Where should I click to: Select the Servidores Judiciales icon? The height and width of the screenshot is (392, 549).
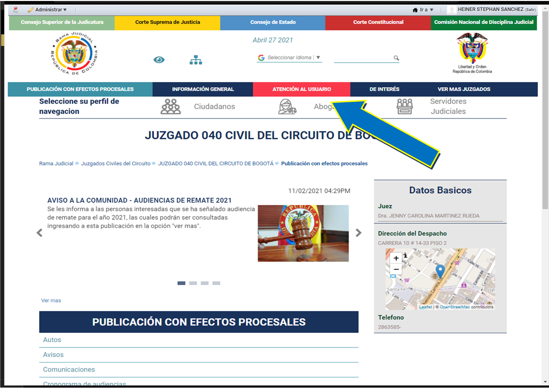tap(404, 107)
